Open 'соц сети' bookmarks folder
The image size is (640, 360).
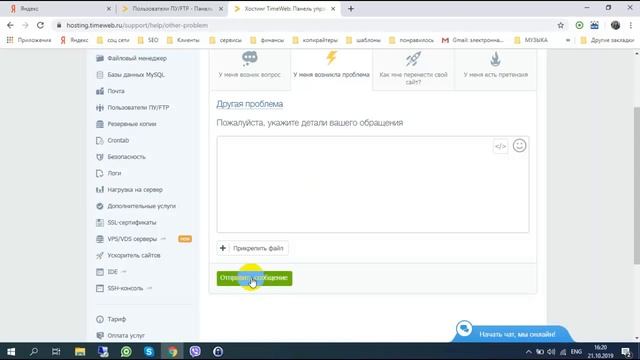coord(113,40)
